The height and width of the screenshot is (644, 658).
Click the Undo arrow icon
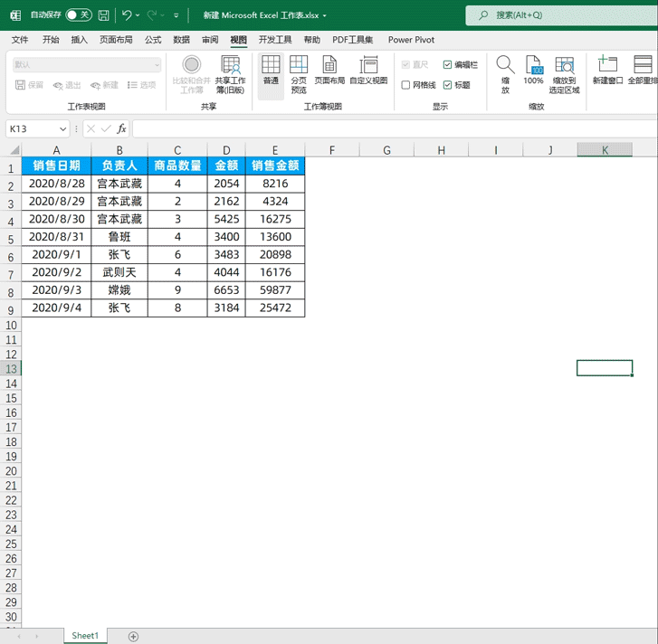pos(127,15)
